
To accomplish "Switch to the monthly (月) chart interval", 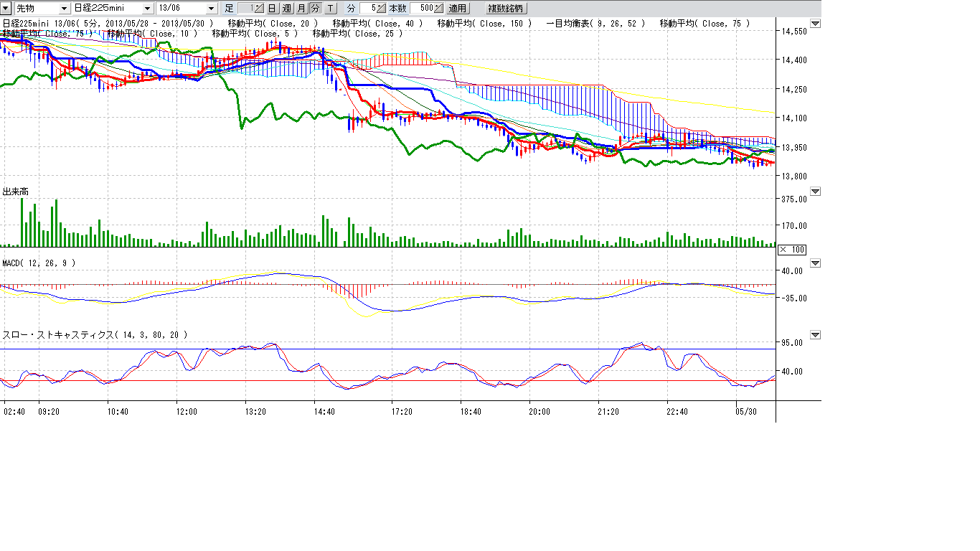I will click(301, 9).
